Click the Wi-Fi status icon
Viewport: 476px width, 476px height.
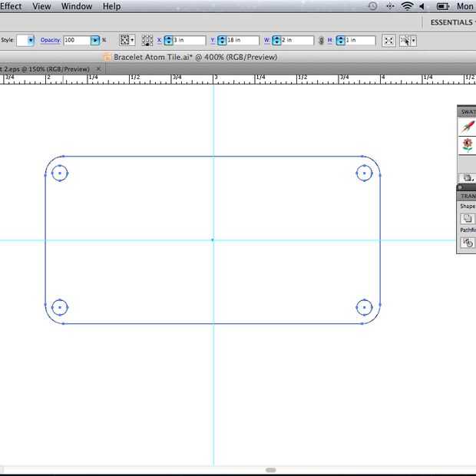coord(407,6)
